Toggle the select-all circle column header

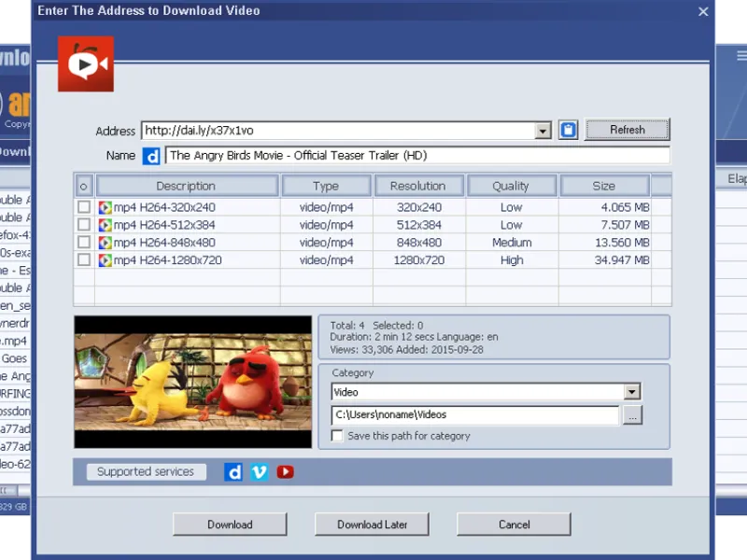pos(84,186)
